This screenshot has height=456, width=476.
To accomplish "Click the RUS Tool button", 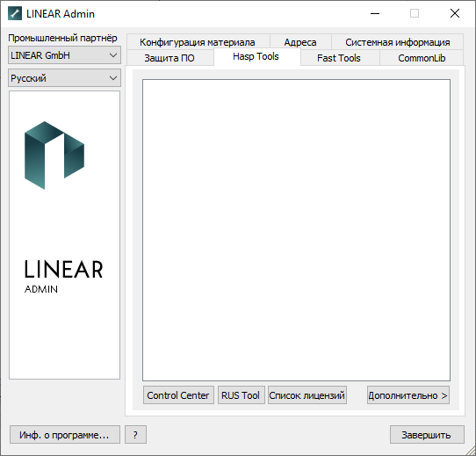I will click(x=242, y=395).
